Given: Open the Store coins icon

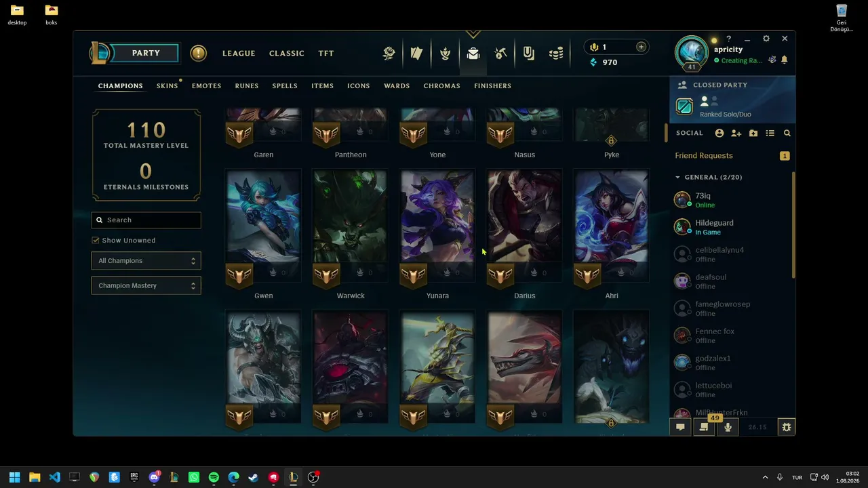Looking at the screenshot, I should click(556, 54).
